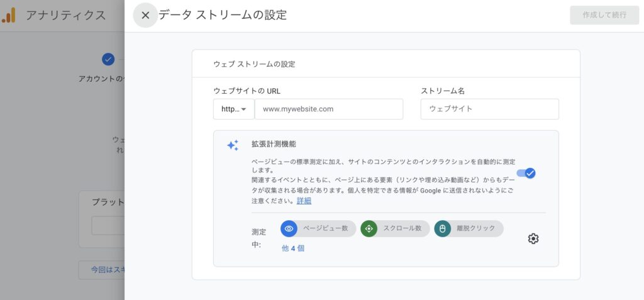Image resolution: width=644 pixels, height=300 pixels.
Task: Click the アナリティクス title text
Action: 65,15
